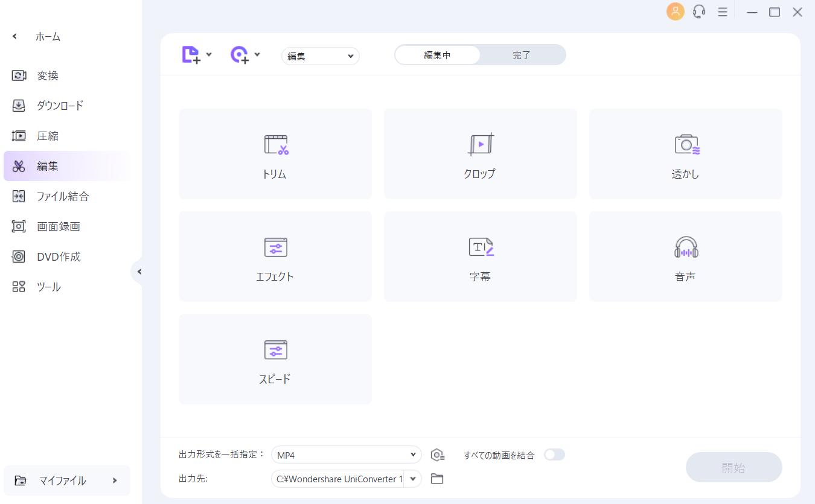Select ダウンロード (Download) in sidebar

[x=66, y=106]
